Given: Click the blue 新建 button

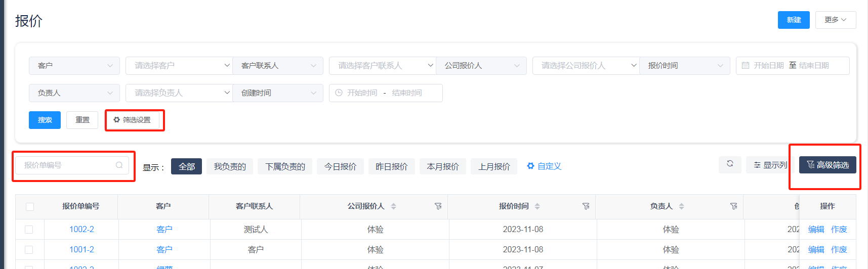Looking at the screenshot, I should click(793, 20).
